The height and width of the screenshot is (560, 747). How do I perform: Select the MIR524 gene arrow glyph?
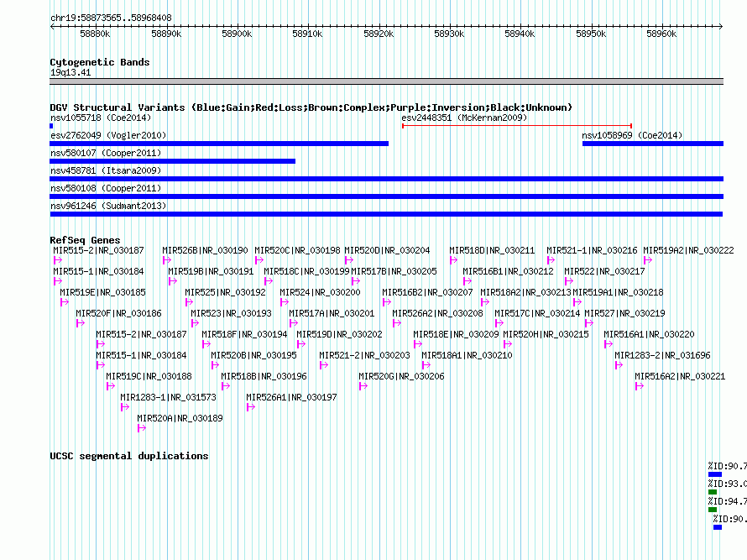point(285,302)
